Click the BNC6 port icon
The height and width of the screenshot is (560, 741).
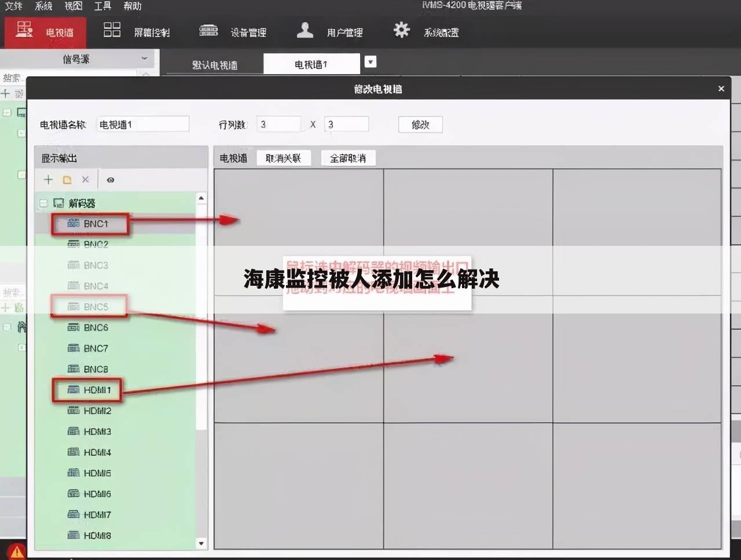[74, 327]
